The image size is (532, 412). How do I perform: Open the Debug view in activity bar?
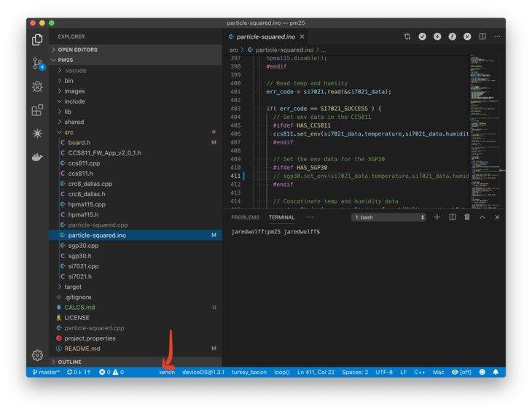pos(37,87)
